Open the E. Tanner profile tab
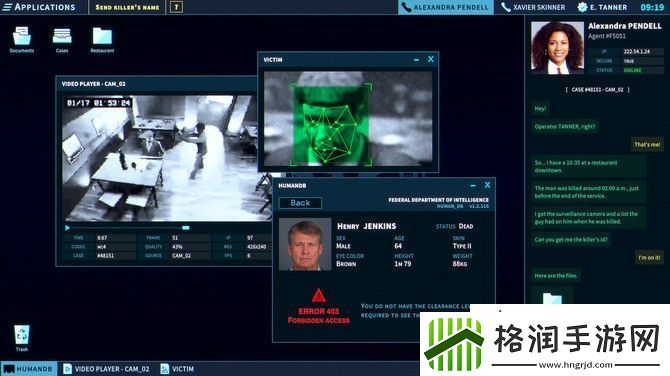Viewport: 670px width, 376px height. (602, 7)
